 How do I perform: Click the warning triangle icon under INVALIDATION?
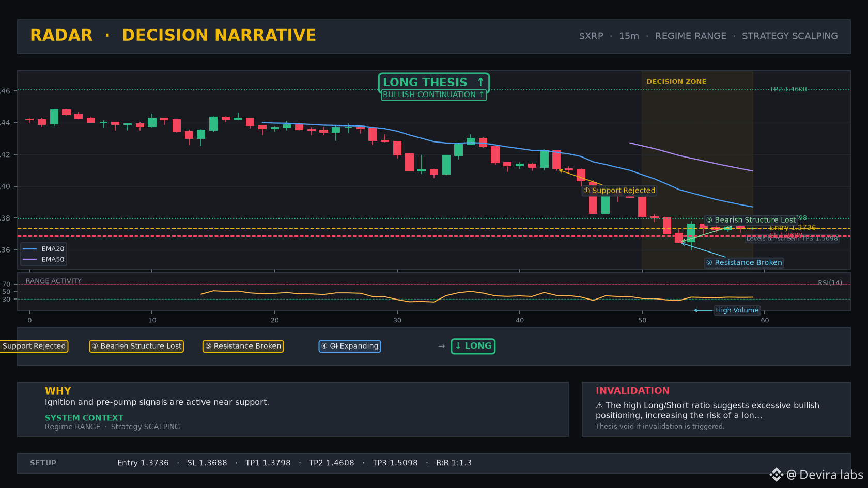[x=599, y=406]
